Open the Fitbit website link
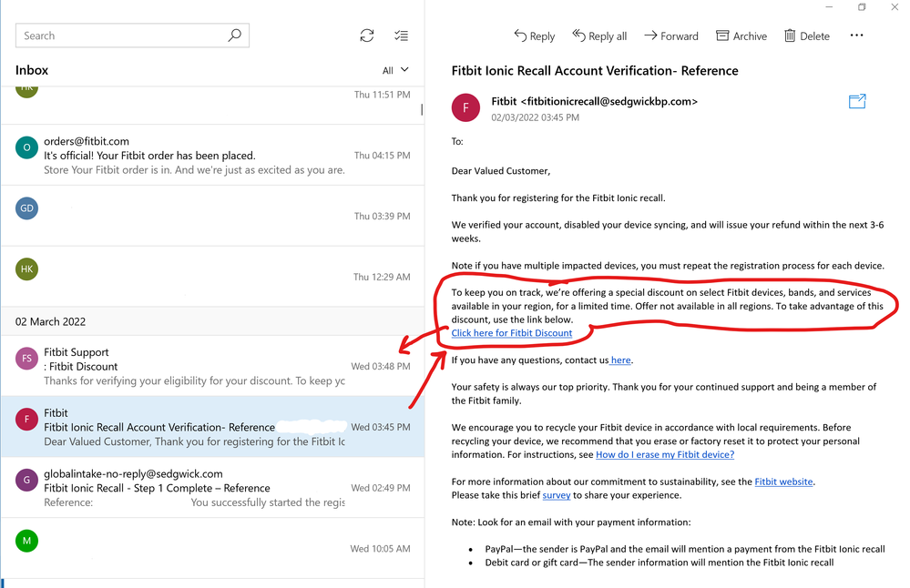 coord(783,482)
